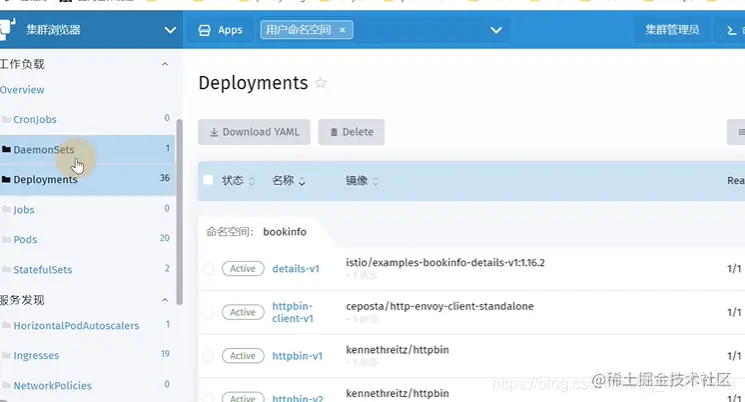The width and height of the screenshot is (745, 402).
Task: Check the details-v1 row checkbox
Action: (x=208, y=268)
